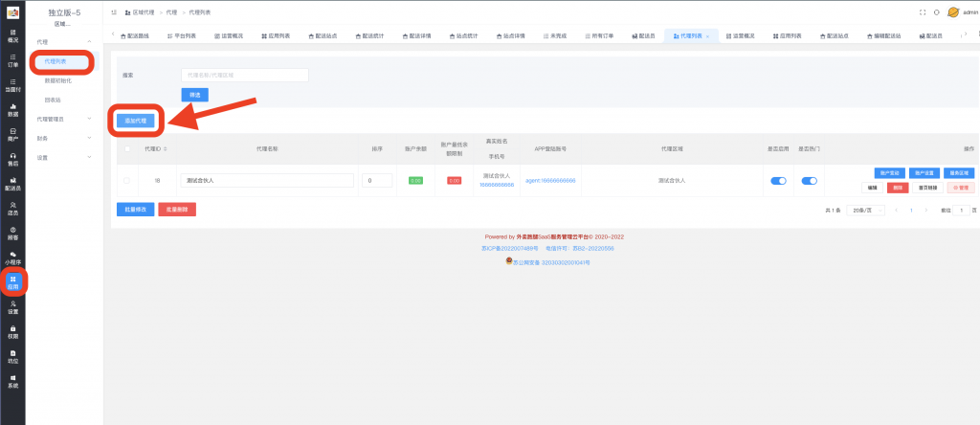Image resolution: width=980 pixels, height=425 pixels.
Task: Sort by the 代理ID column
Action: point(165,148)
